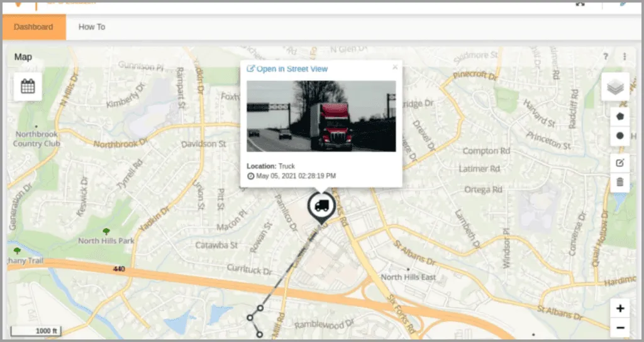This screenshot has width=644, height=342.
Task: Zoom out with the minus button
Action: (620, 328)
